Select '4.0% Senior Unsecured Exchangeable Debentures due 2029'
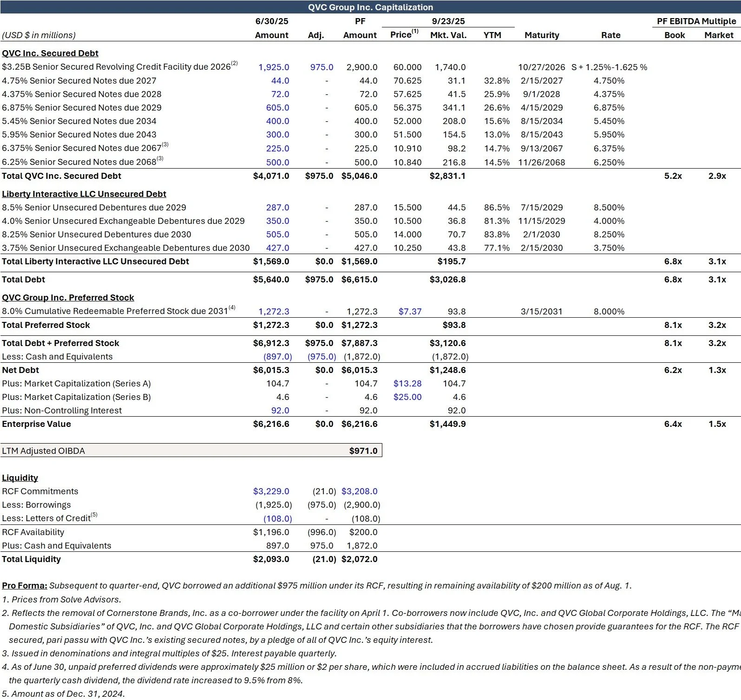Viewport: 741px width, 700px height. [x=123, y=221]
